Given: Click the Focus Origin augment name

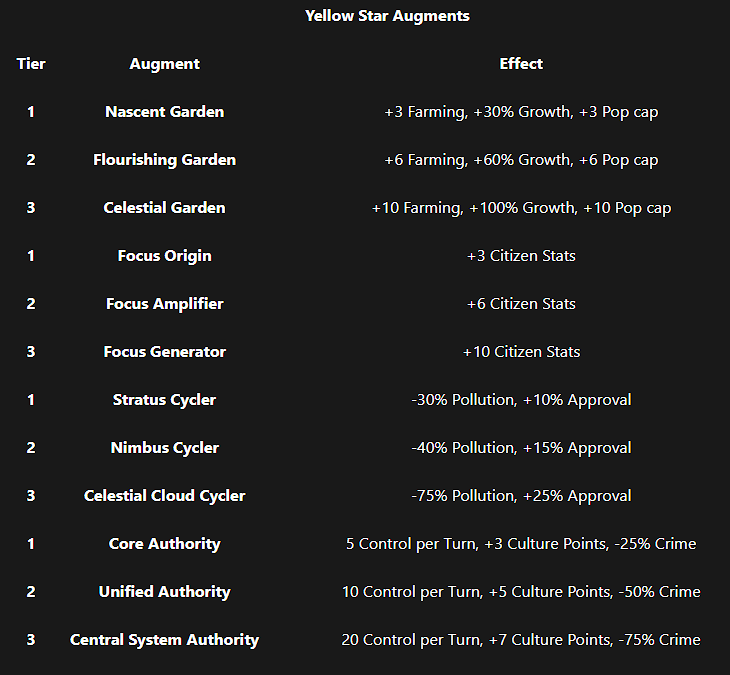Looking at the screenshot, I should tap(164, 256).
